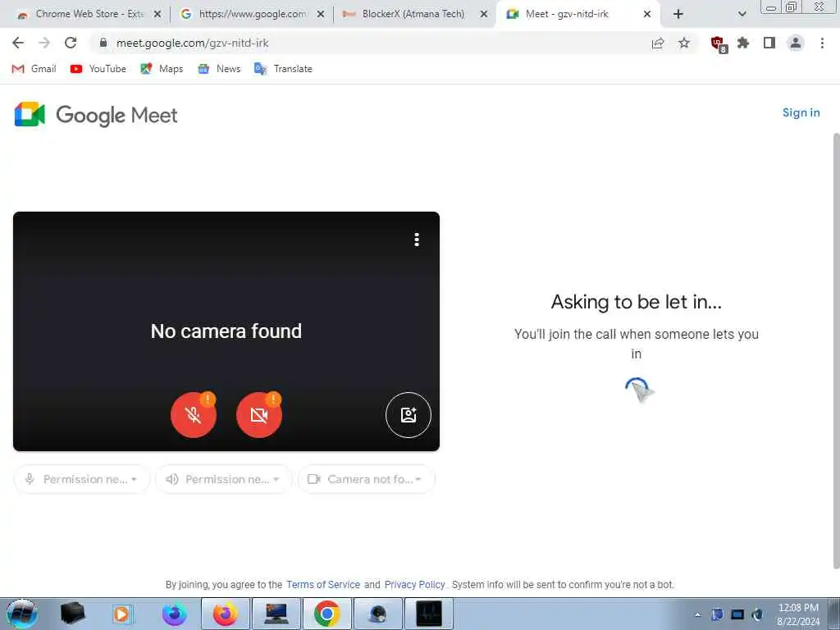Close the Meet tab
Image resolution: width=840 pixels, height=630 pixels.
(647, 15)
